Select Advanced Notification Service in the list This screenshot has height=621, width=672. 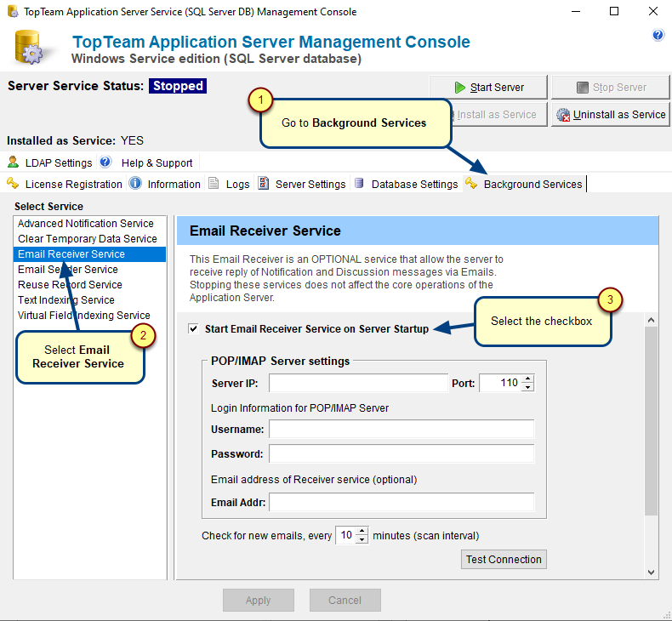click(x=89, y=223)
